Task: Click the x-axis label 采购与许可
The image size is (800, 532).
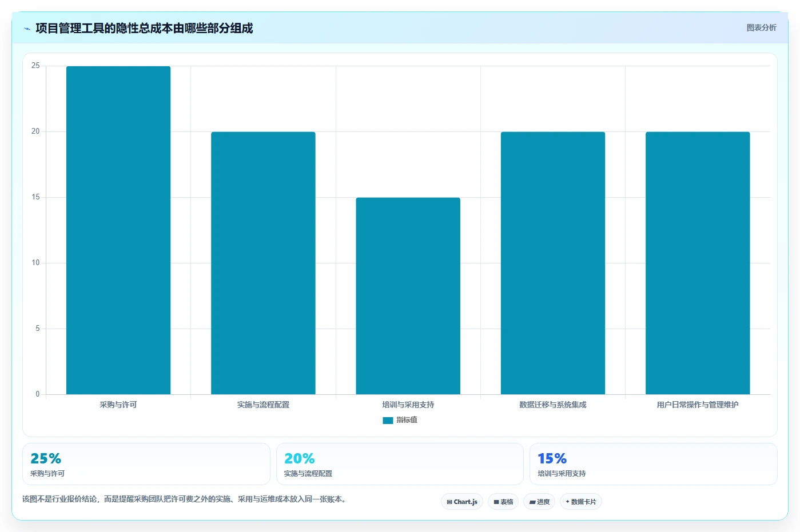Action: coord(118,405)
